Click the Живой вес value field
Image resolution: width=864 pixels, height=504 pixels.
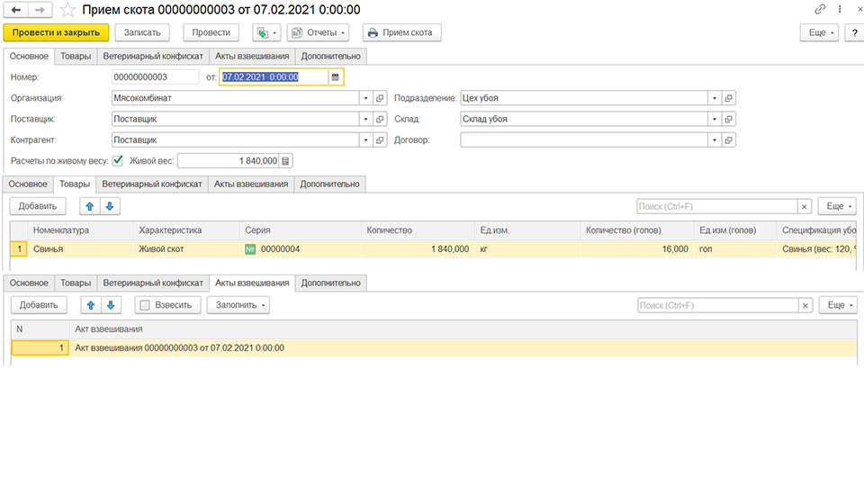click(228, 161)
